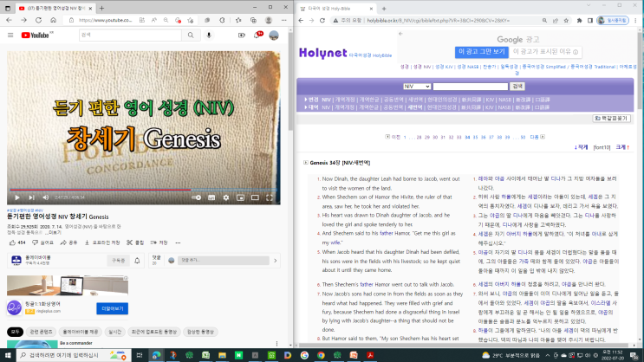Like the video (454 likes)

[x=17, y=242]
